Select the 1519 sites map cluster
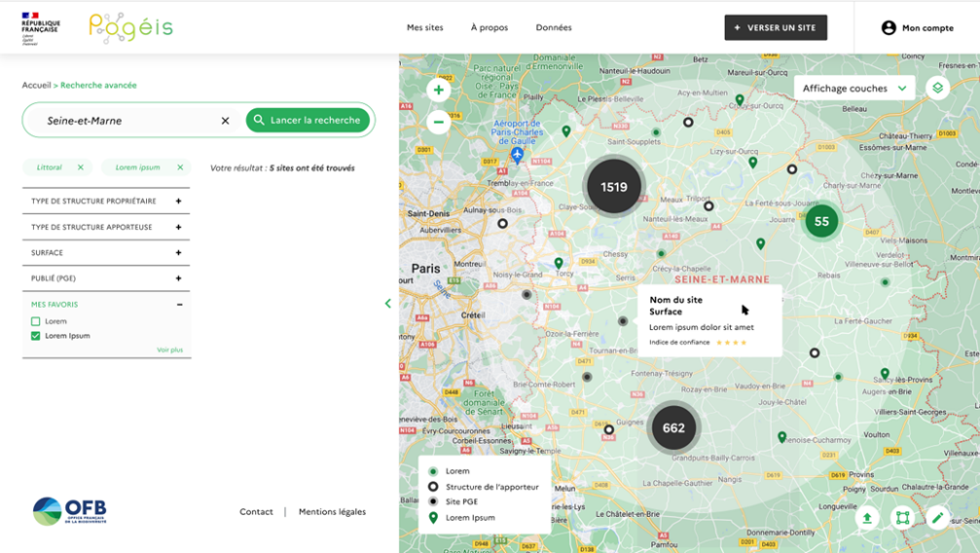The height and width of the screenshot is (553, 980). pyautogui.click(x=614, y=187)
